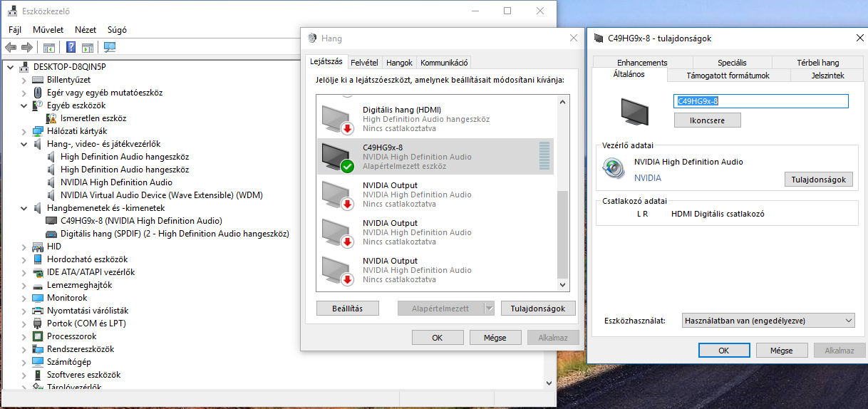
Task: Click the Processzorok chip icon
Action: click(38, 336)
